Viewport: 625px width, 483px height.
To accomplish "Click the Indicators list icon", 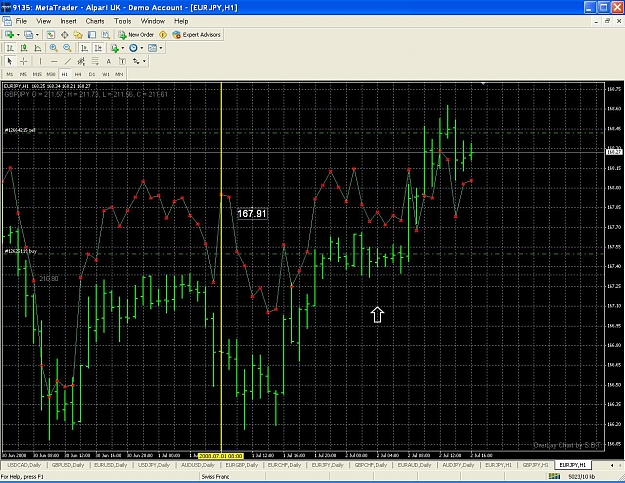I will click(115, 48).
